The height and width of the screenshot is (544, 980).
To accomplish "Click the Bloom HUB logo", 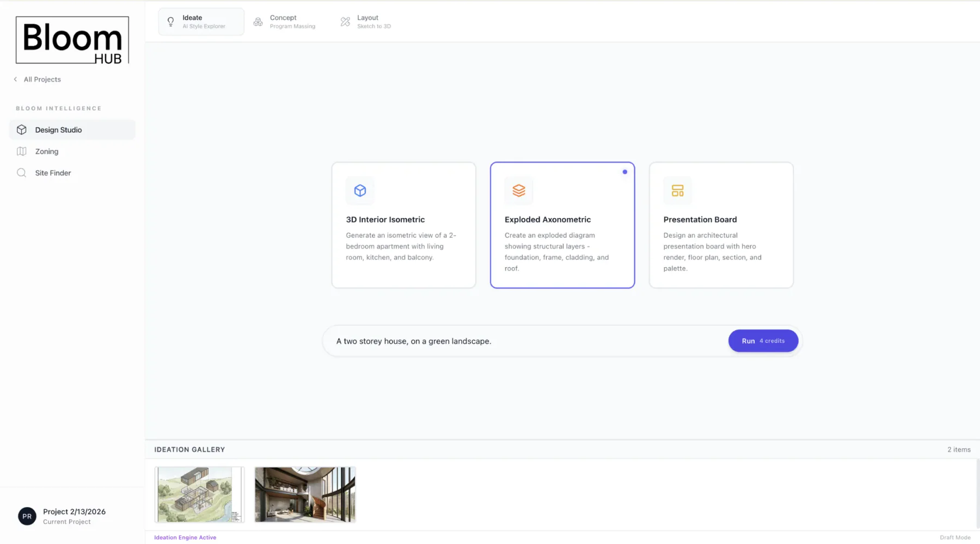I will [72, 40].
